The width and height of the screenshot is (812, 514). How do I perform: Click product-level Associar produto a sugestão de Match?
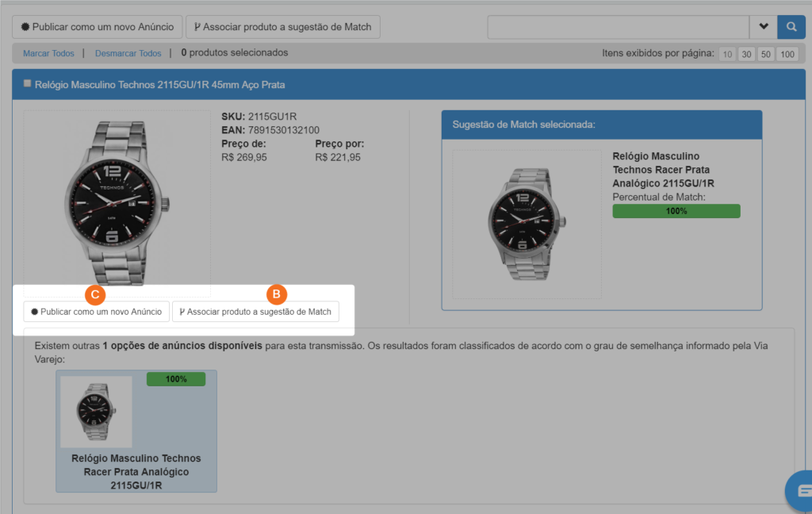pos(255,312)
